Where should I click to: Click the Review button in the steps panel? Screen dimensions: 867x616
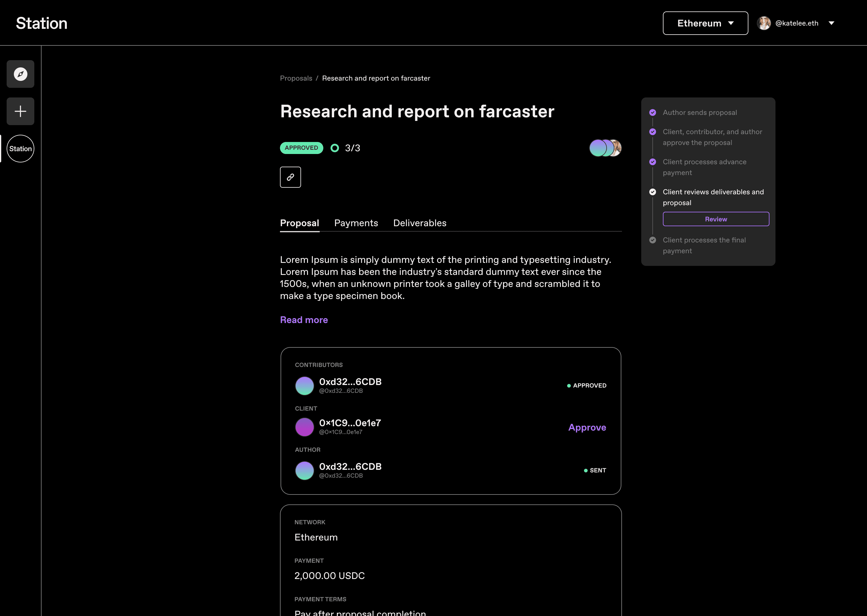point(716,219)
